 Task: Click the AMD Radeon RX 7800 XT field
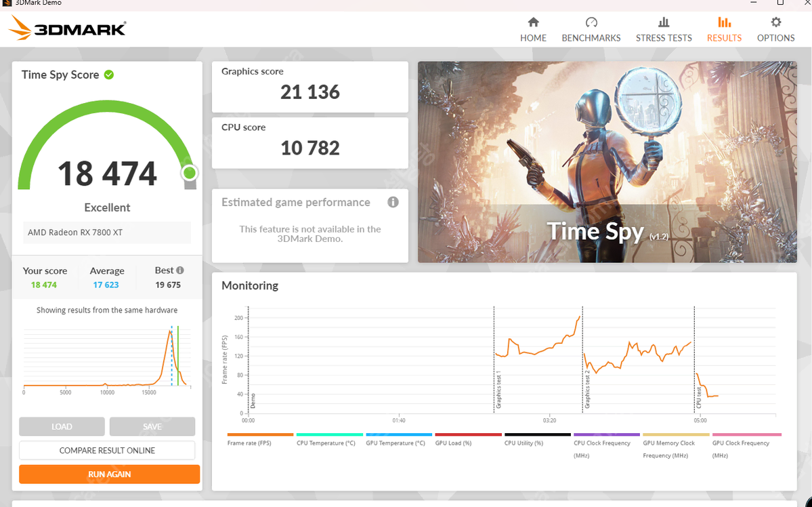[107, 232]
